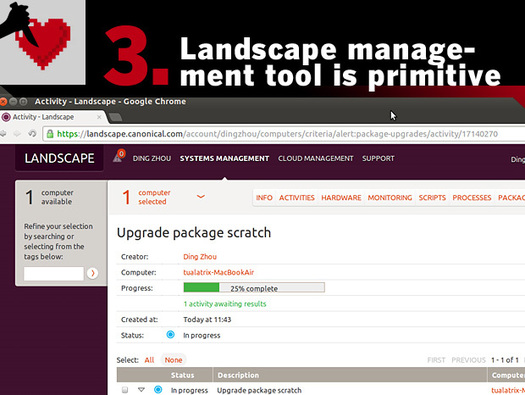The width and height of the screenshot is (525, 395).
Task: Click the status icon in the activity row
Action: click(158, 389)
